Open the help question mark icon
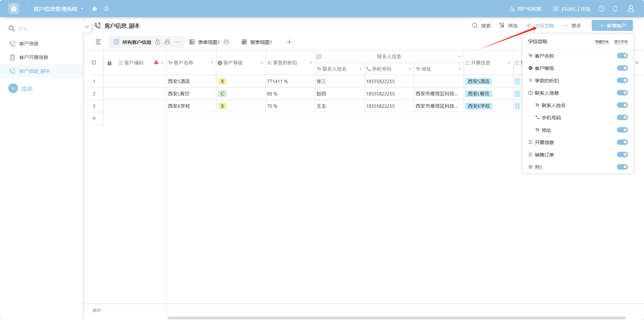 point(601,9)
